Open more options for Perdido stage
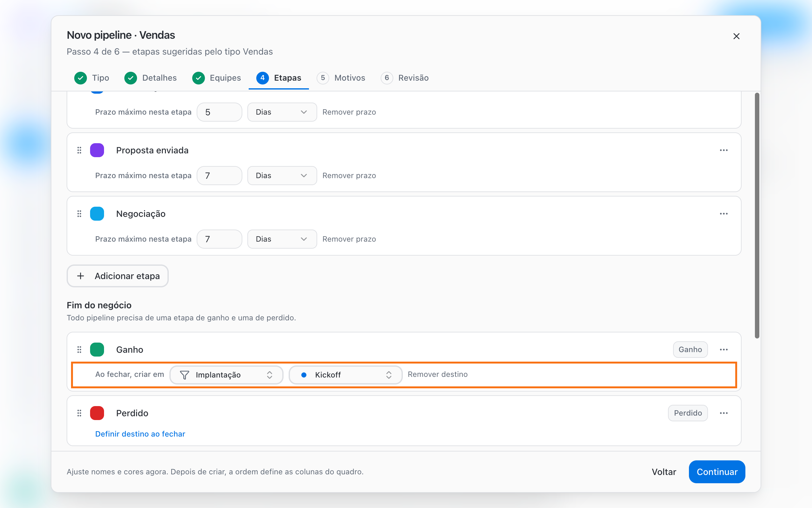812x508 pixels. pos(724,413)
